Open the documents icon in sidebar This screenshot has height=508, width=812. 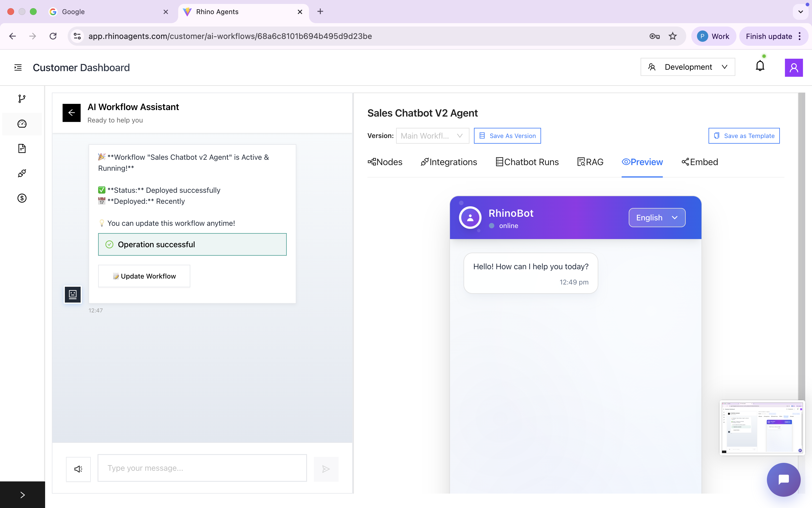pyautogui.click(x=22, y=148)
